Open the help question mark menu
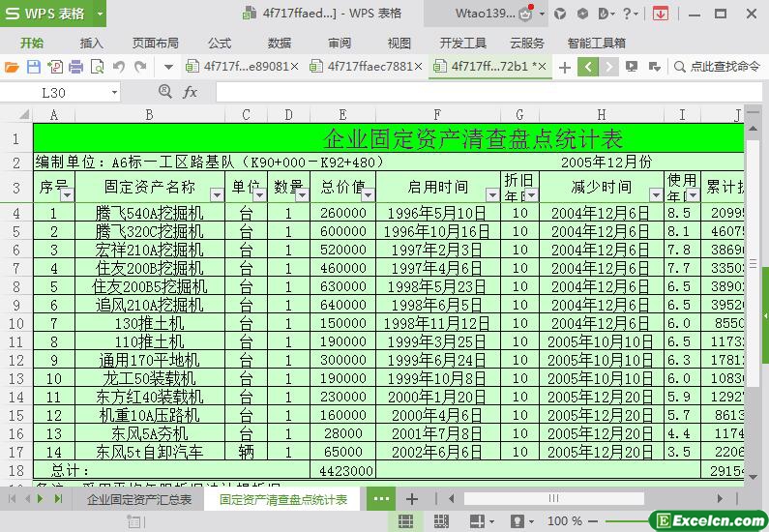 pos(630,14)
